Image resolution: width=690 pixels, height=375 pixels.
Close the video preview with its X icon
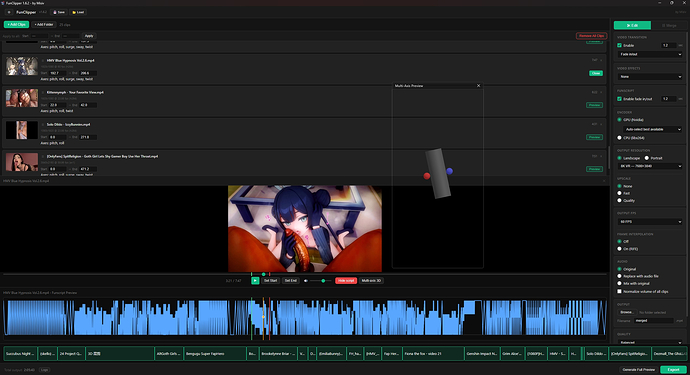coord(604,181)
